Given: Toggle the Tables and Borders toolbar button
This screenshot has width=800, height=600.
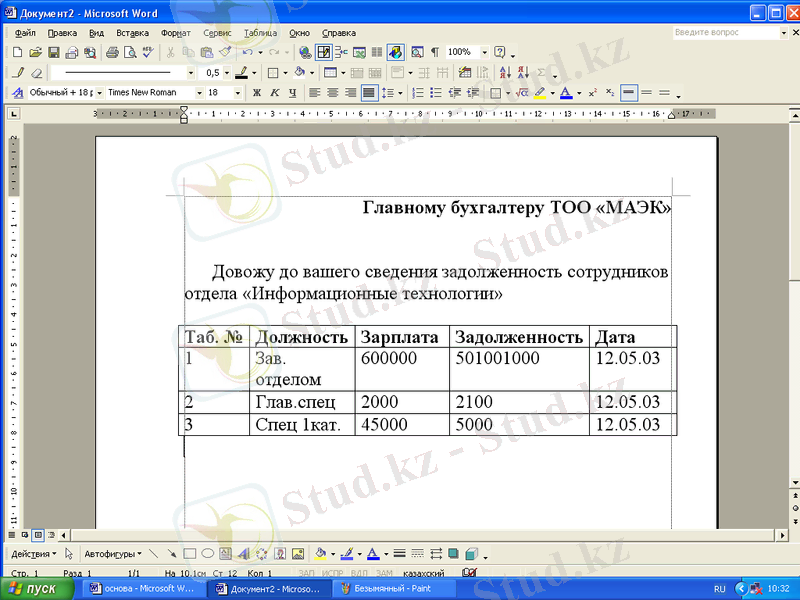Looking at the screenshot, I should click(323, 52).
